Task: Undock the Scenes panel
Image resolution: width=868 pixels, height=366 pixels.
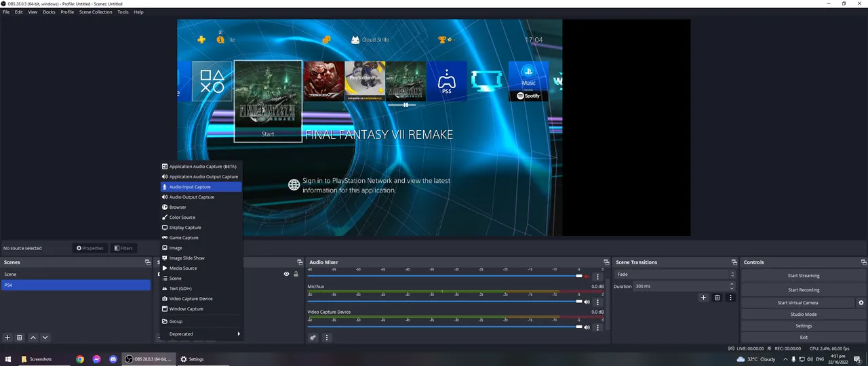Action: click(147, 262)
